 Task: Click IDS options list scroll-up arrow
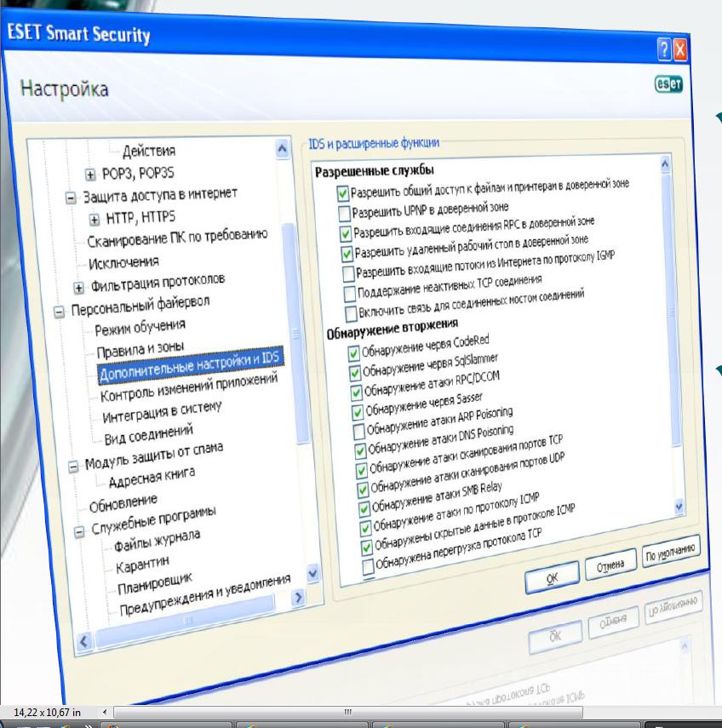click(665, 165)
